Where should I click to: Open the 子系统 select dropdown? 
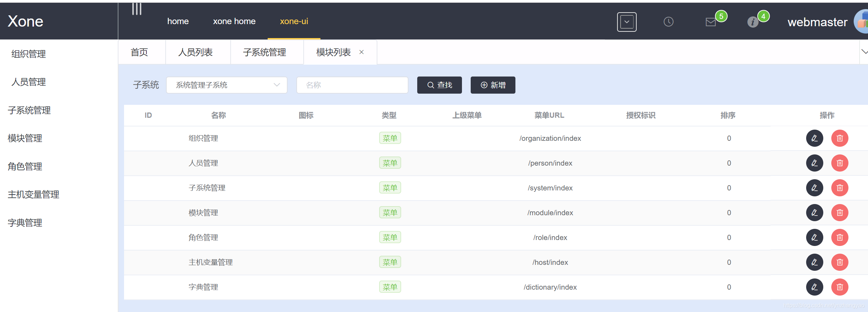(x=227, y=85)
